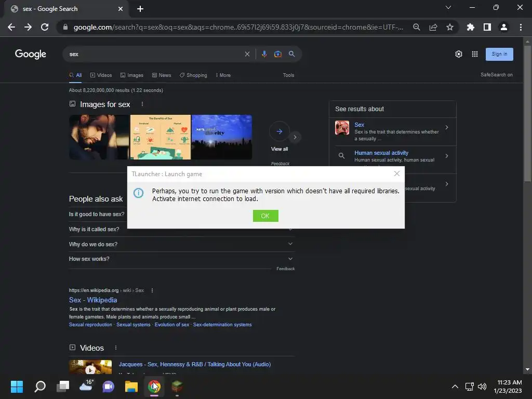Open the search Tools option
The height and width of the screenshot is (399, 532).
289,75
